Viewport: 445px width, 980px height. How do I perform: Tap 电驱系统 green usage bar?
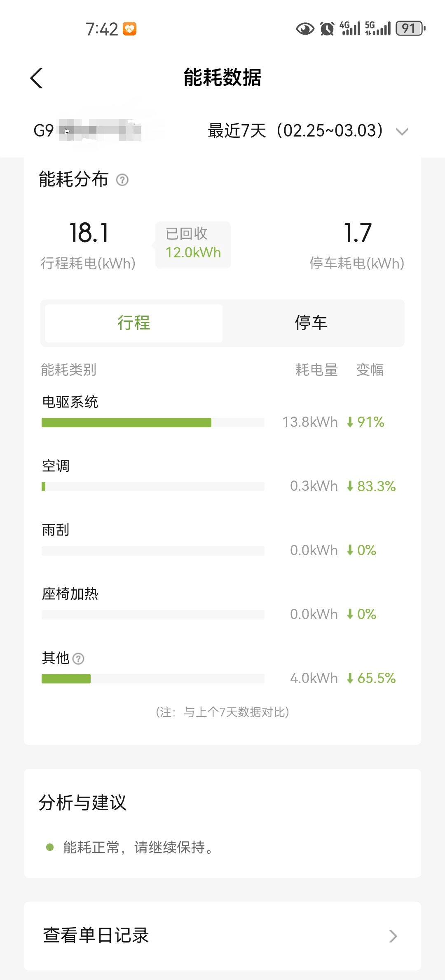click(x=126, y=422)
